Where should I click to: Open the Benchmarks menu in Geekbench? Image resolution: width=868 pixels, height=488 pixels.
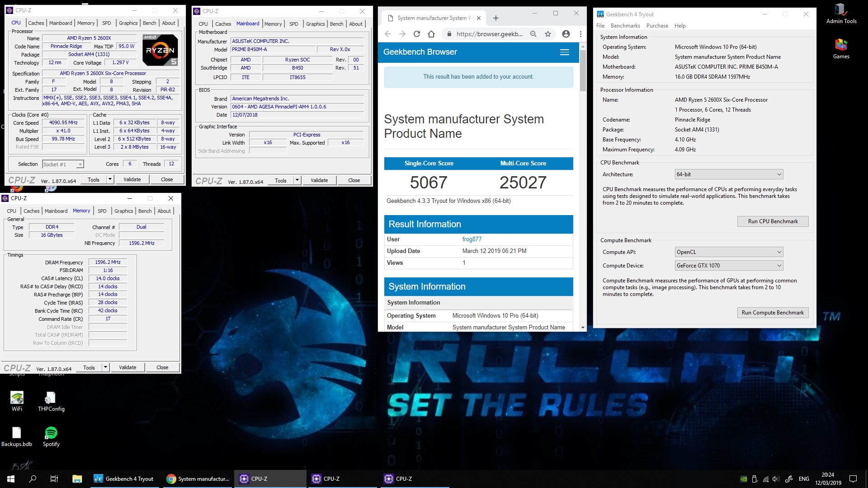(x=625, y=26)
